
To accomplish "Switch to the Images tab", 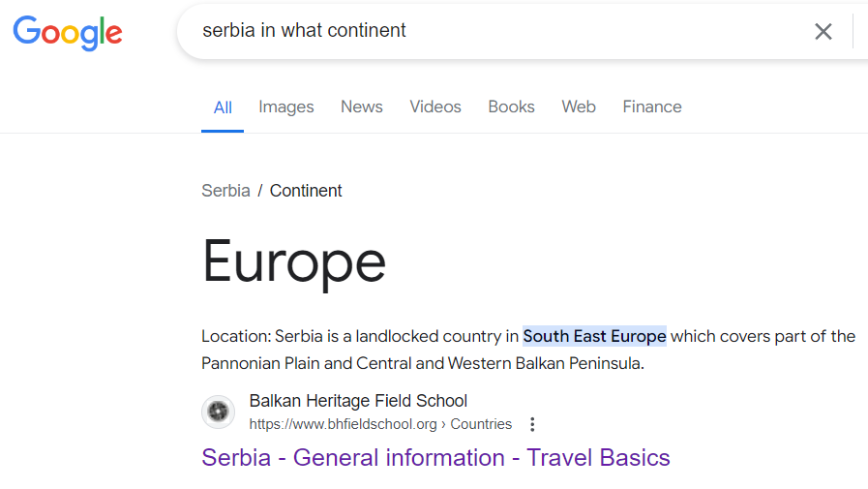I will (286, 107).
